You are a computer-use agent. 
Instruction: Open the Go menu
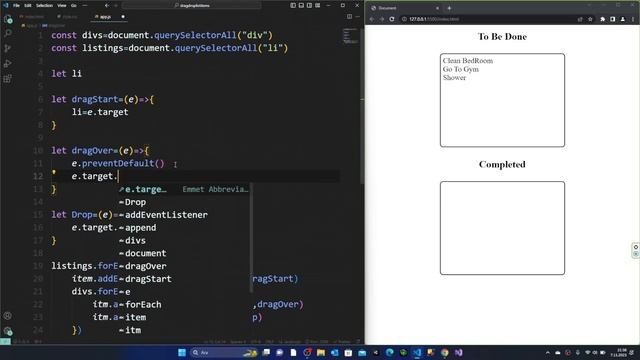(x=74, y=5)
